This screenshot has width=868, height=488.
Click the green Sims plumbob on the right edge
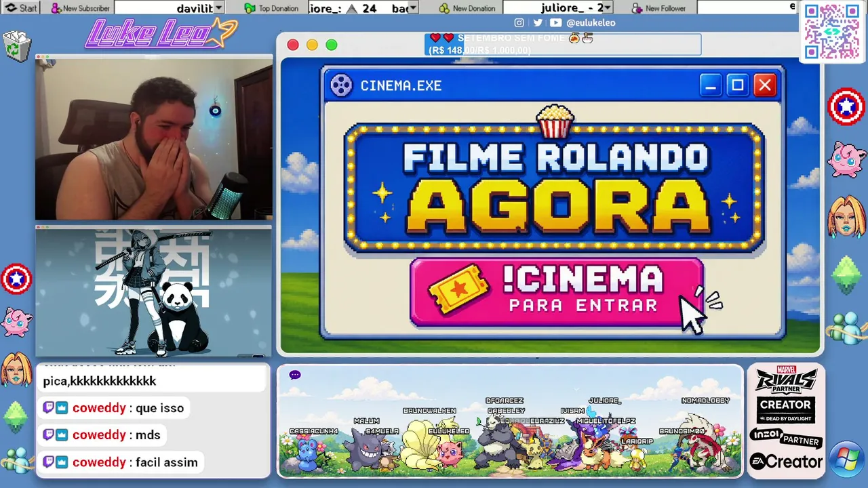pos(847,274)
